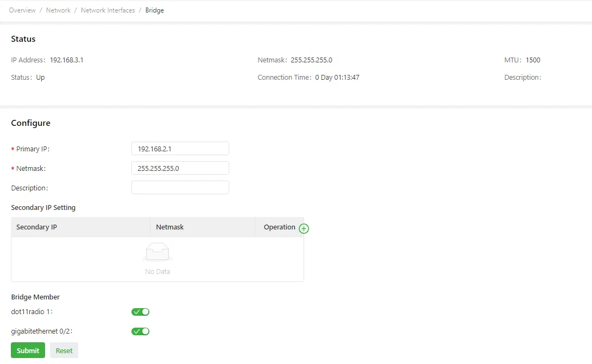Open Network Interfaces breadcrumb link
Viewport: 592px width, 364px height.
click(x=108, y=10)
